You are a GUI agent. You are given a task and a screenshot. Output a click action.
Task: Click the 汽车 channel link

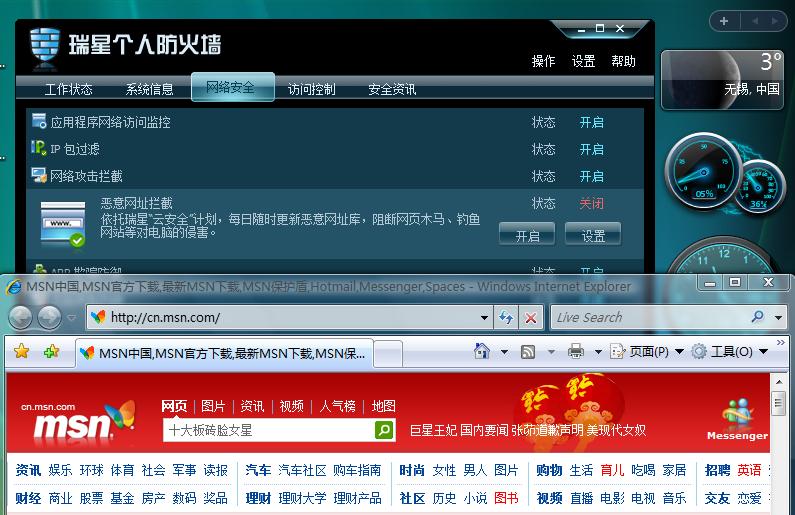pos(258,470)
